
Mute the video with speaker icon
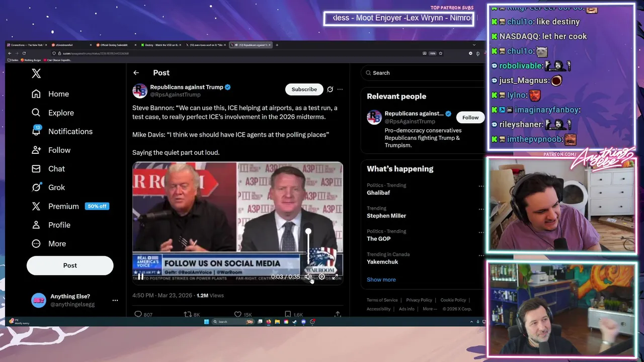pyautogui.click(x=308, y=277)
